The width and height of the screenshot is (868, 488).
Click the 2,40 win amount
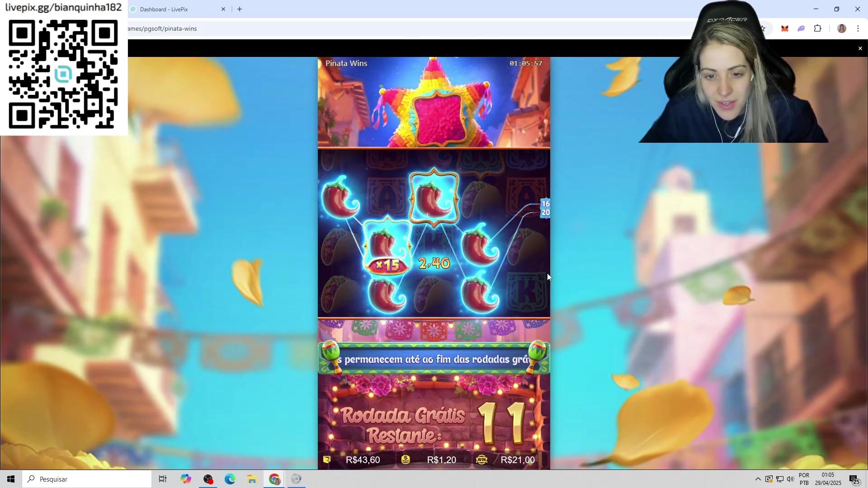point(434,263)
